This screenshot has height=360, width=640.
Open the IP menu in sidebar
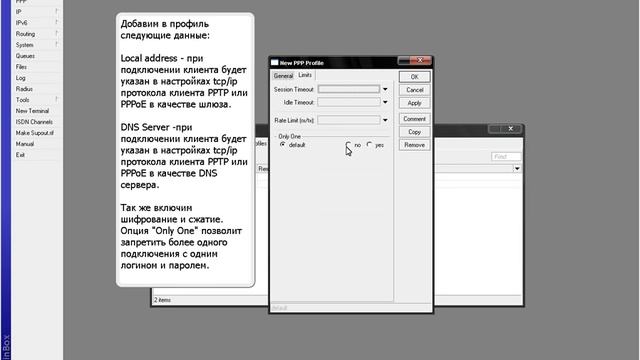pos(37,12)
